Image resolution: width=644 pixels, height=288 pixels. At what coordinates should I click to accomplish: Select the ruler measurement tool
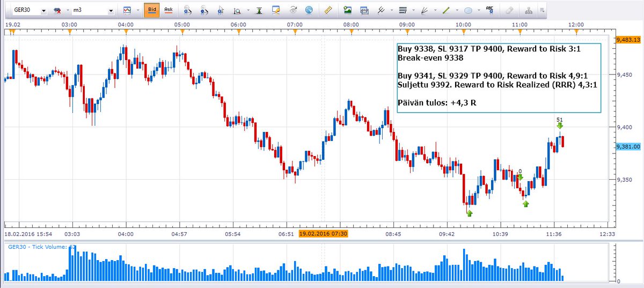[329, 10]
